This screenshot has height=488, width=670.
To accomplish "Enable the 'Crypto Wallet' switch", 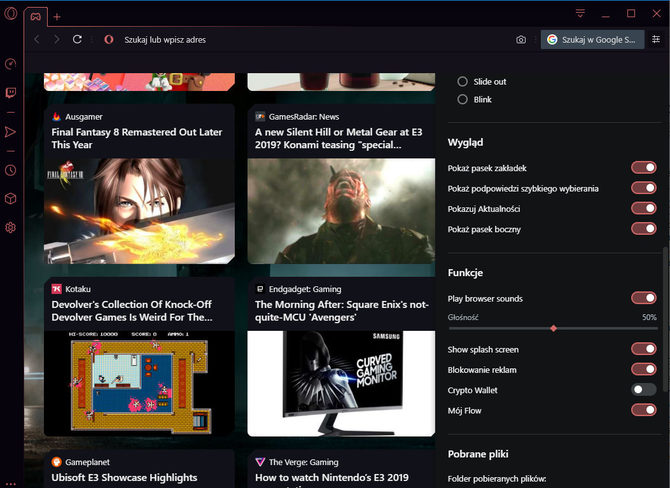I will tap(644, 390).
